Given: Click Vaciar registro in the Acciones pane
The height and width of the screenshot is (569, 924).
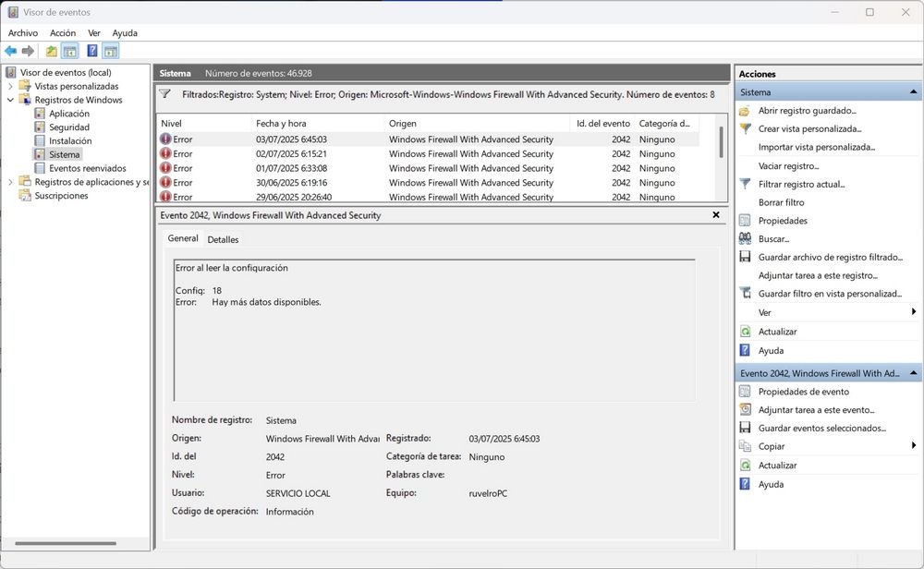Looking at the screenshot, I should pos(792,165).
